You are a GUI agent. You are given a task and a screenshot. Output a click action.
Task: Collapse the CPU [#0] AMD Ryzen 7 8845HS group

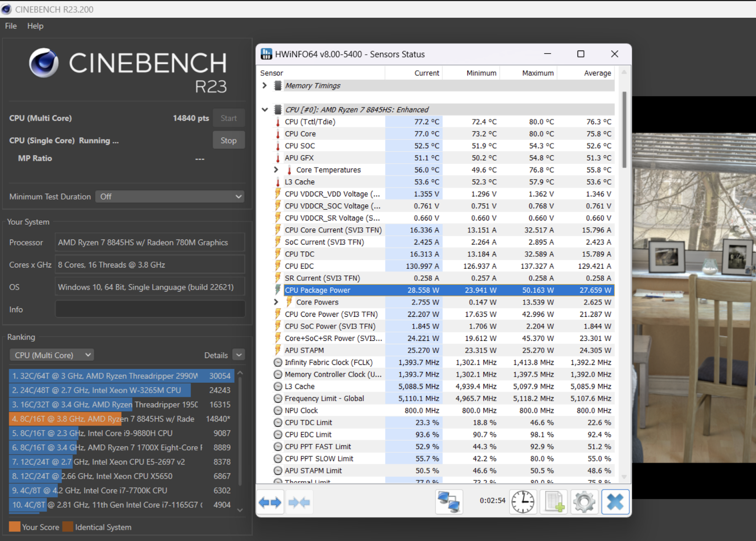click(x=265, y=110)
